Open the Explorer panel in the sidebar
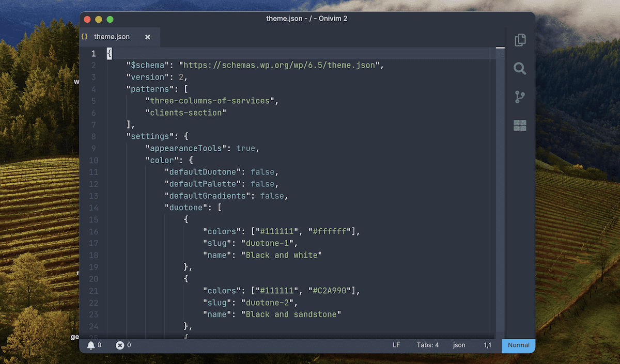620x364 pixels. 520,40
